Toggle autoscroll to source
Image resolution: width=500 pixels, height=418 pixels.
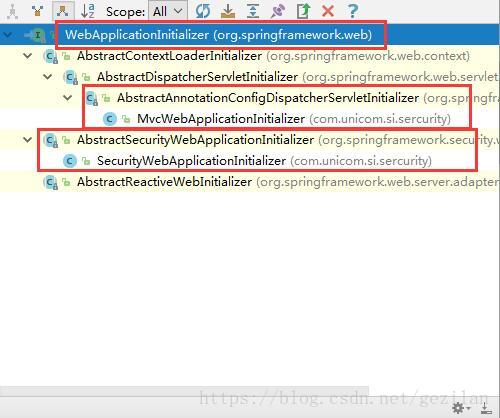[228, 11]
